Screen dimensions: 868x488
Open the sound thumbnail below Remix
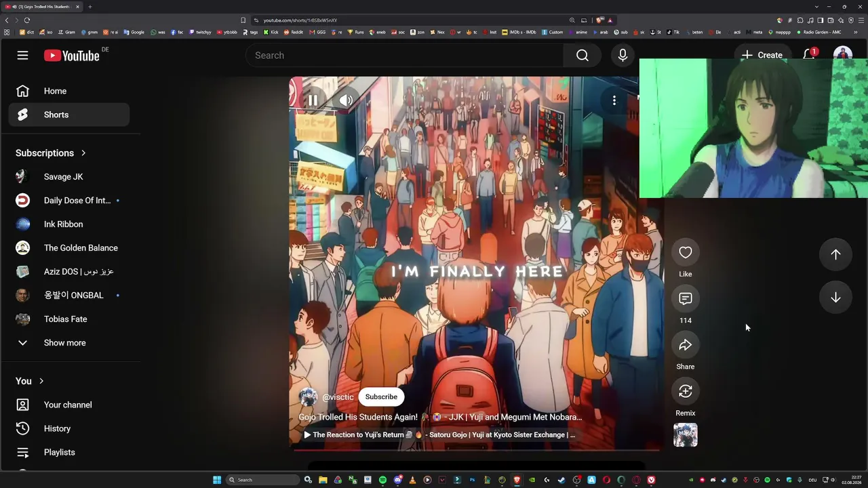(686, 435)
